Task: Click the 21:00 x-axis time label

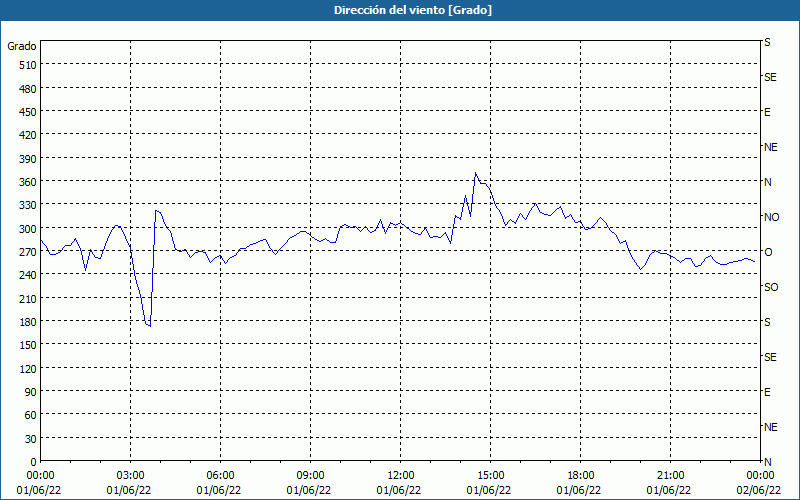Action: 670,476
